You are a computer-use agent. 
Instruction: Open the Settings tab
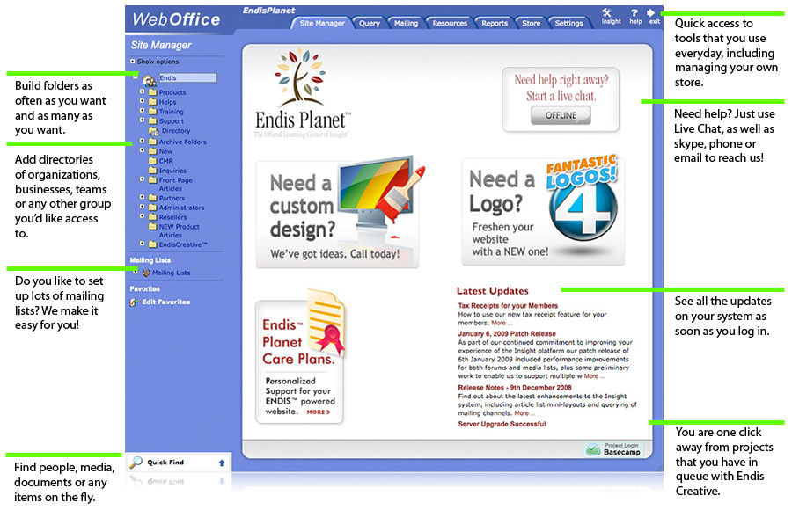point(568,23)
